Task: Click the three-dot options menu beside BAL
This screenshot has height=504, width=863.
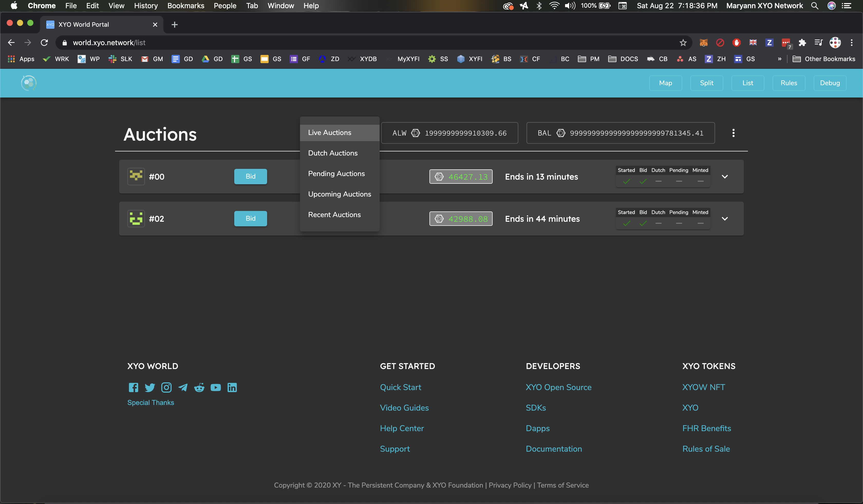Action: coord(733,133)
